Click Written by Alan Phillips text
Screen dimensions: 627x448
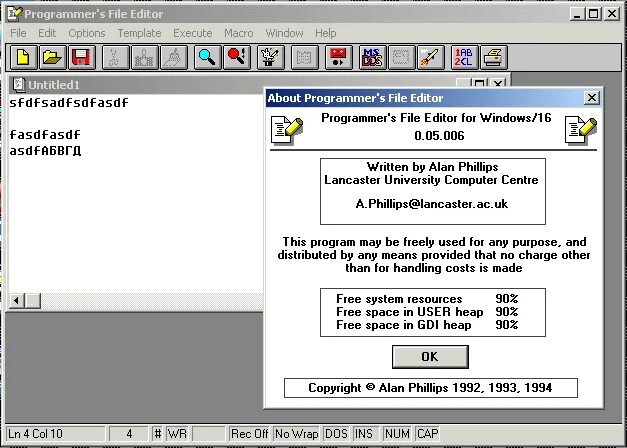click(x=432, y=166)
